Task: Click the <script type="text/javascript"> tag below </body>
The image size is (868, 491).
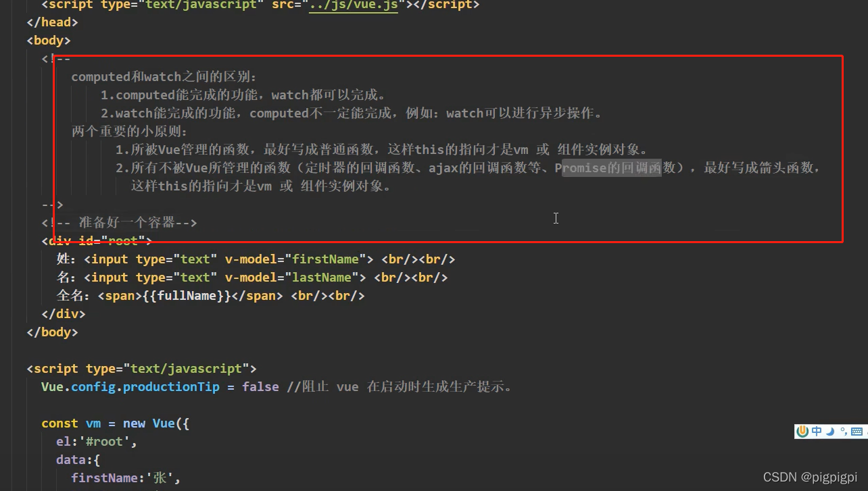Action: (142, 369)
